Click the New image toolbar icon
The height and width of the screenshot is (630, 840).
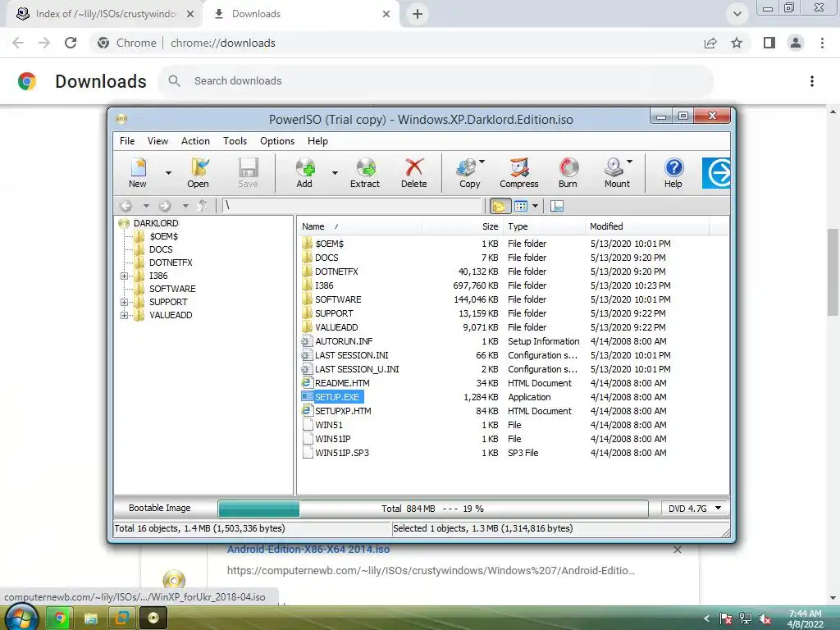point(138,172)
